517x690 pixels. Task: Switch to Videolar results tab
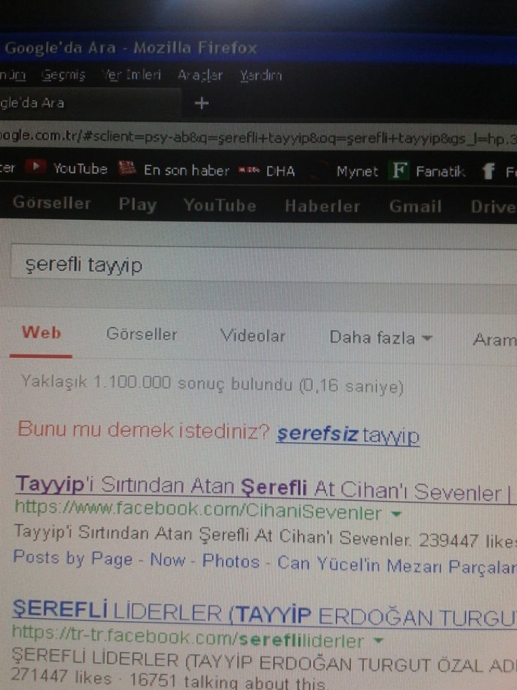pyautogui.click(x=253, y=336)
